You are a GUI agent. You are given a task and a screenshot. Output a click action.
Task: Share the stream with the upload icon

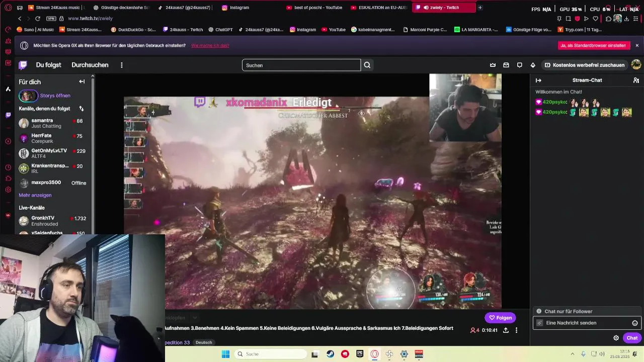(506, 330)
